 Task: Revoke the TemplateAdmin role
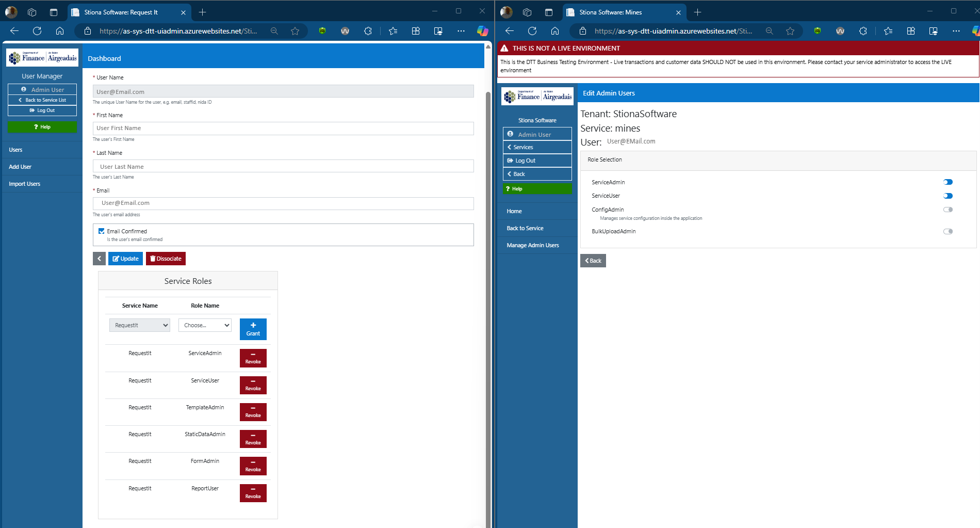[x=253, y=412]
